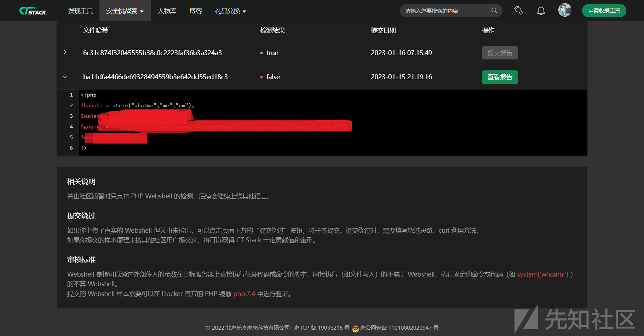644x336 pixels.
Task: Click date 2023-01-16 07:15:49
Action: pyautogui.click(x=401, y=53)
